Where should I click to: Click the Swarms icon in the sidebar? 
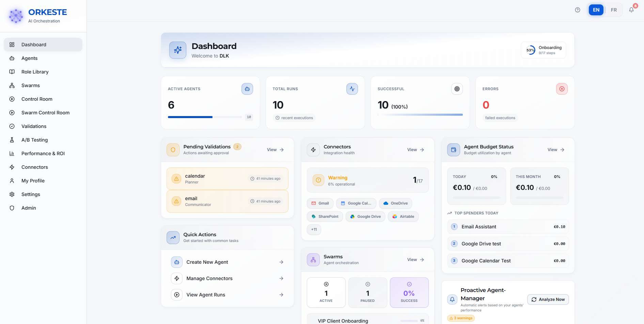click(x=12, y=85)
